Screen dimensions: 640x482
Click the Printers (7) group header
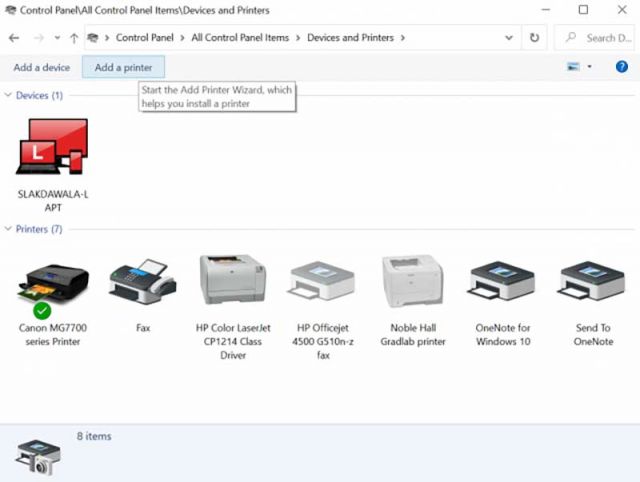coord(39,229)
